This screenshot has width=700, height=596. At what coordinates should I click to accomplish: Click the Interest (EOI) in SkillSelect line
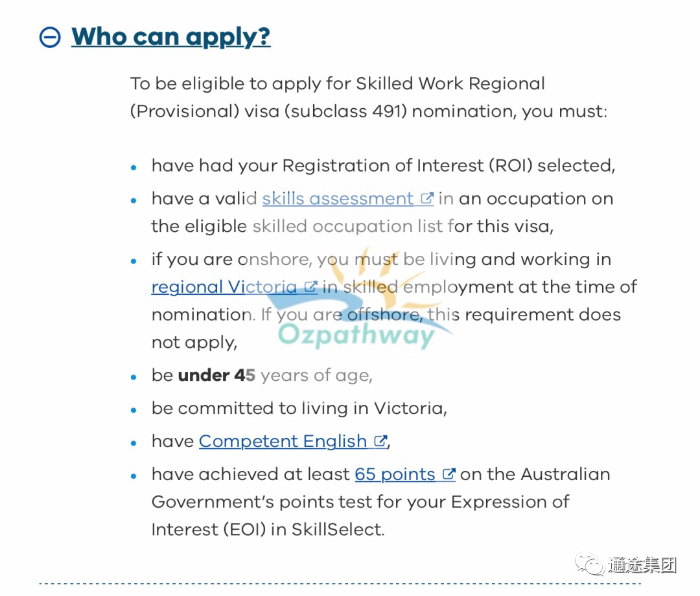268,529
